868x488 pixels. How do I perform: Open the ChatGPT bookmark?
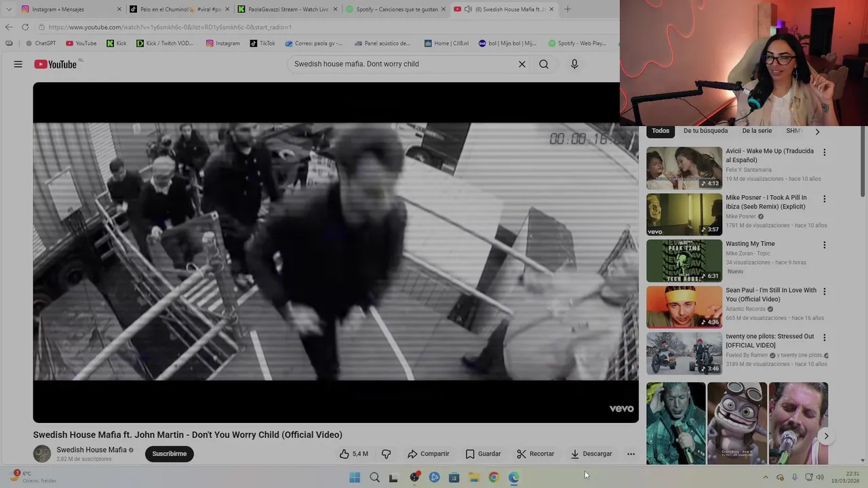point(41,43)
